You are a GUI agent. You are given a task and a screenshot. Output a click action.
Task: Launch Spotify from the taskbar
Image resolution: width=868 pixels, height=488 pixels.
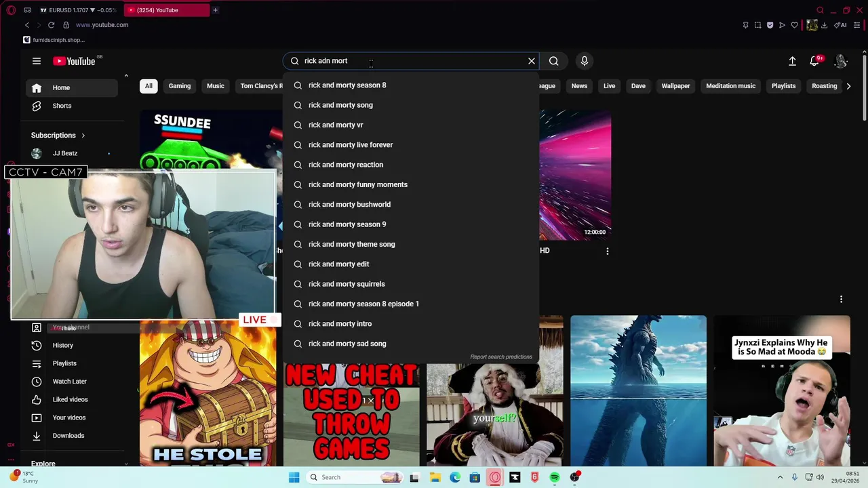[555, 477]
